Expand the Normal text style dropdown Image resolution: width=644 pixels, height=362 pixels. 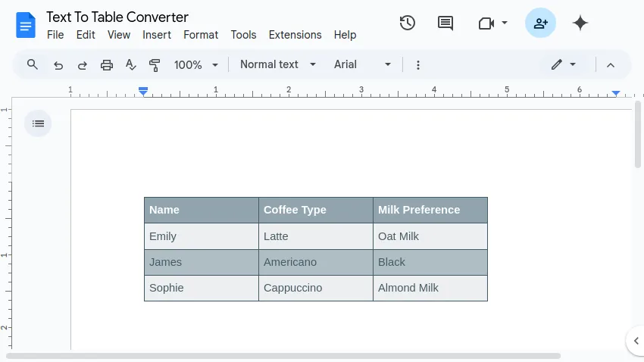[x=277, y=64]
